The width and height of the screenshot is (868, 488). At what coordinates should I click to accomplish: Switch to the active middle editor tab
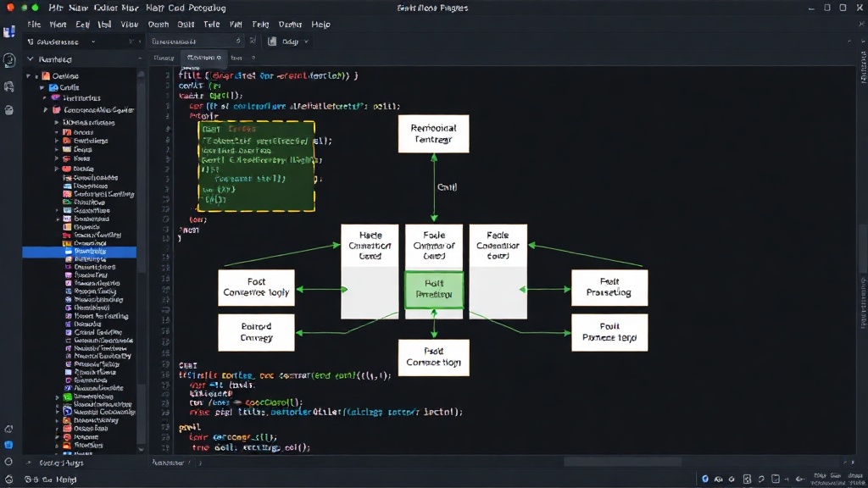[203, 58]
